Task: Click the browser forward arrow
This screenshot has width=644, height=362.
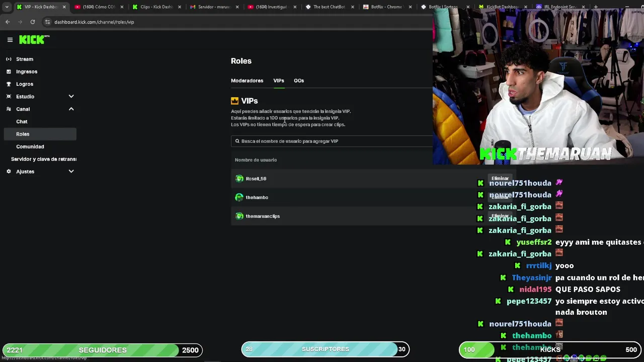Action: point(20,22)
